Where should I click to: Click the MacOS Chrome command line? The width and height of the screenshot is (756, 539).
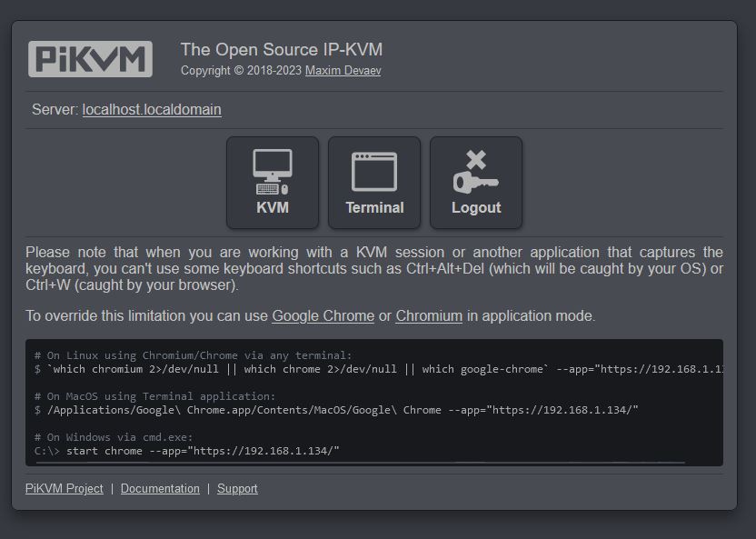(336, 410)
